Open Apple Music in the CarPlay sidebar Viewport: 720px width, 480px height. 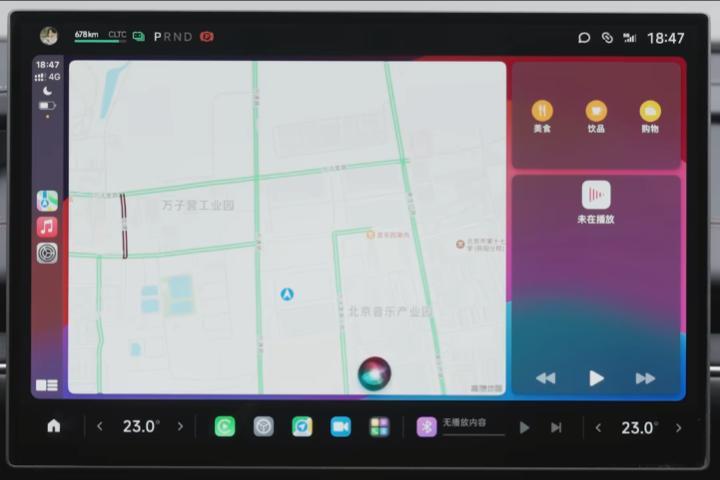[x=47, y=227]
